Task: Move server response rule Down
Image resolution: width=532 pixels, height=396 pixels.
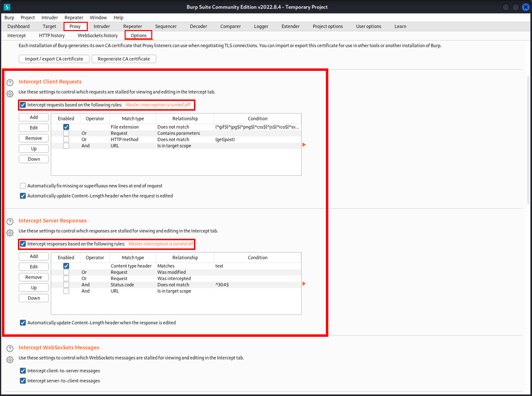Action: click(33, 298)
